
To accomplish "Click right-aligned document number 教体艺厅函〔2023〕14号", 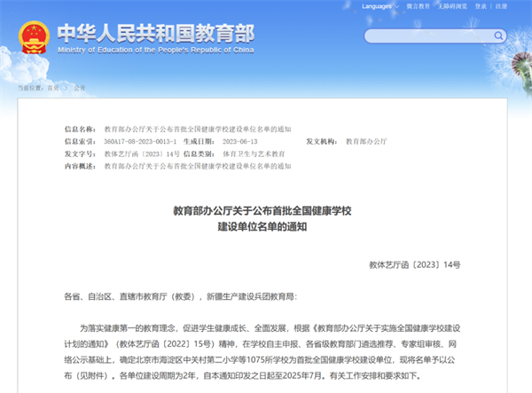I will point(415,264).
